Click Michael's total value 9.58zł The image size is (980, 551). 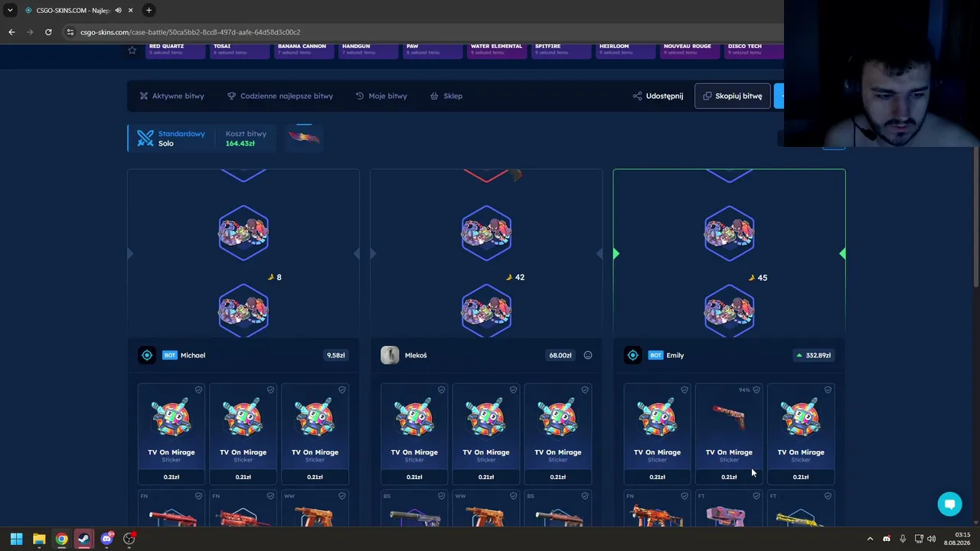tap(335, 355)
